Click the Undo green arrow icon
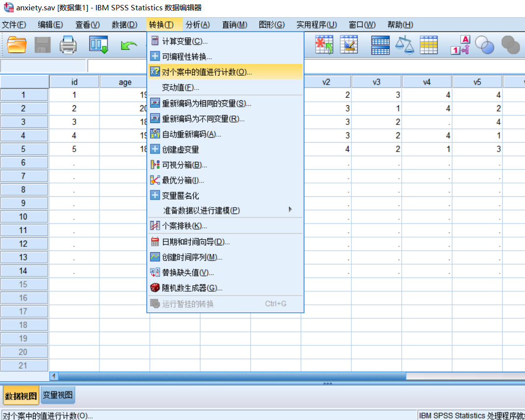This screenshot has width=525, height=420. point(129,45)
